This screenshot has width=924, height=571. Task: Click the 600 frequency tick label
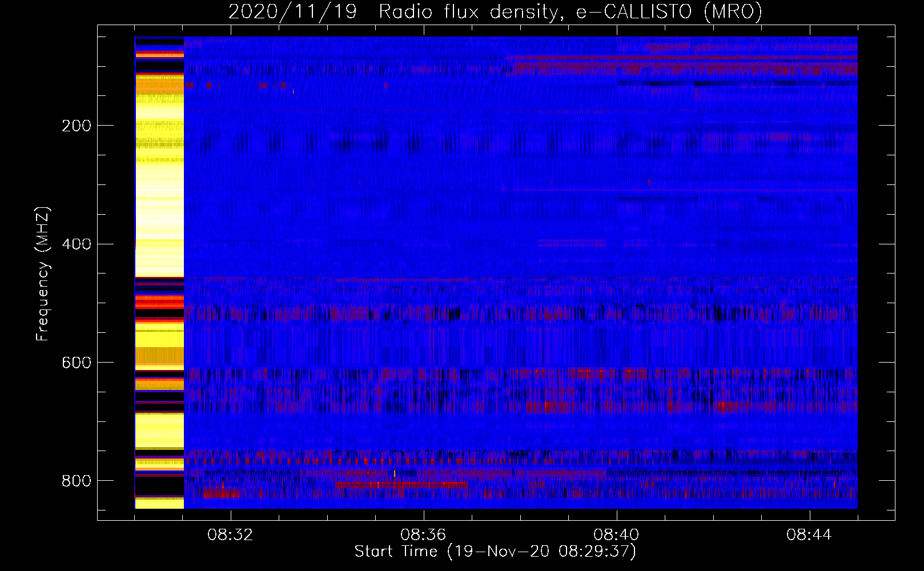(76, 363)
